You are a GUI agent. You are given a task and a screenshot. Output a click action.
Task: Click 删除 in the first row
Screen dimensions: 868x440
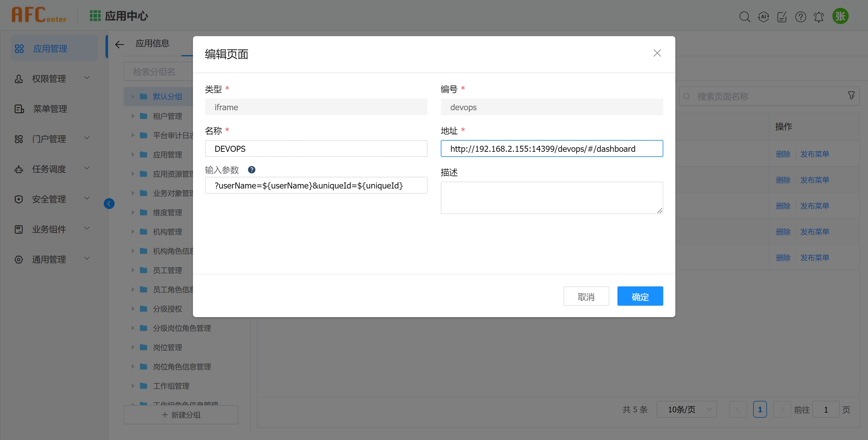click(783, 154)
